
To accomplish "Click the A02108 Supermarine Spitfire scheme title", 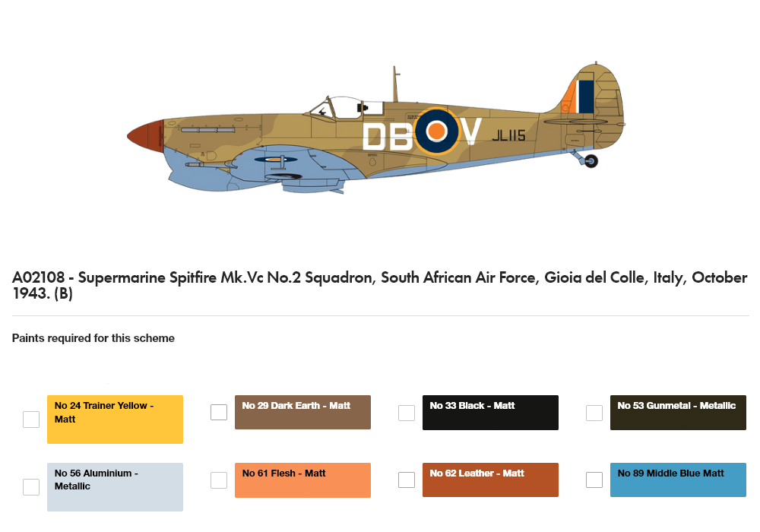I will pos(379,285).
